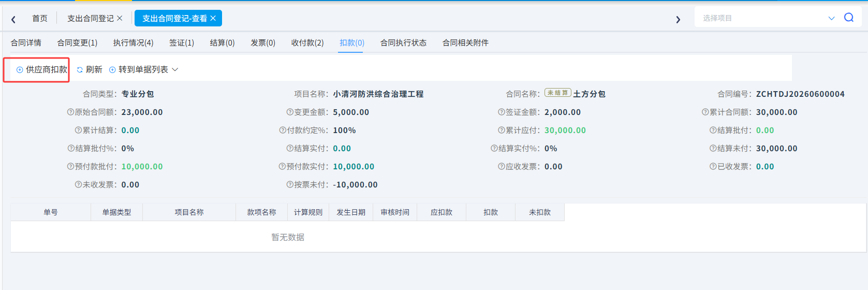This screenshot has height=290, width=868.
Task: Click the 暂无数据 empty table text
Action: [288, 237]
